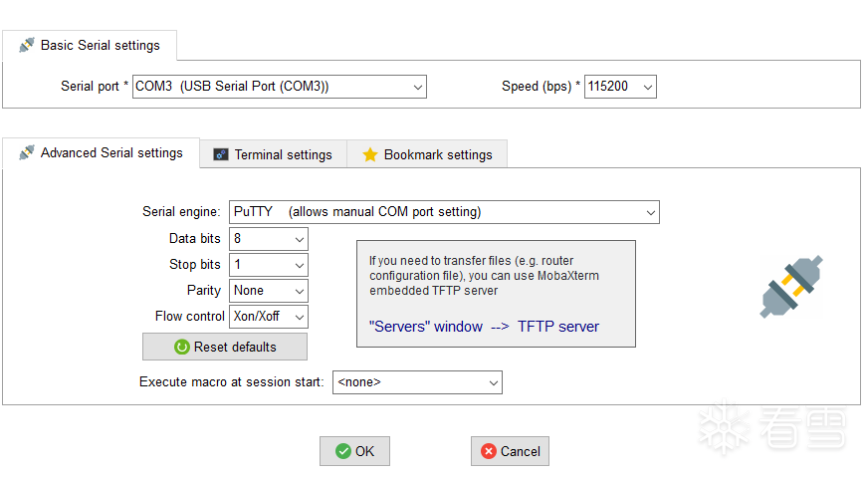This screenshot has width=868, height=479.
Task: Click the "Servers" window TFTP server link
Action: [x=484, y=326]
